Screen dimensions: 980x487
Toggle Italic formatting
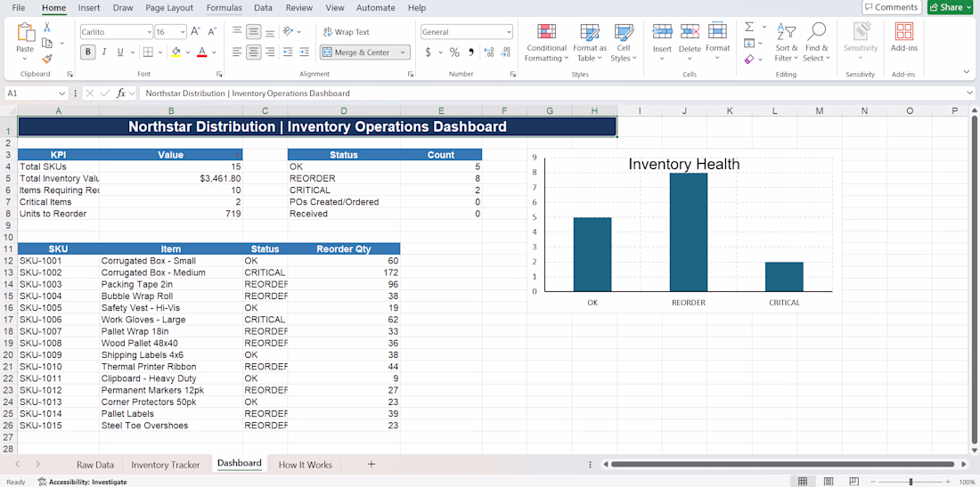coord(104,52)
